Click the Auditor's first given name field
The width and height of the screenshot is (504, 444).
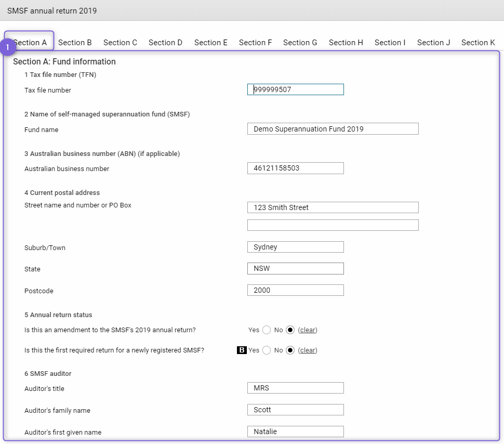296,432
